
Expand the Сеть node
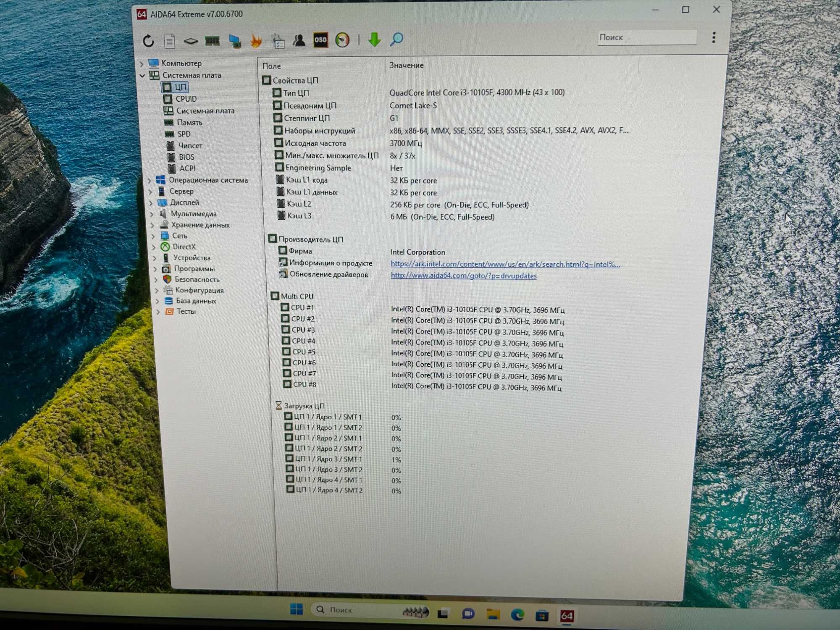click(x=153, y=236)
